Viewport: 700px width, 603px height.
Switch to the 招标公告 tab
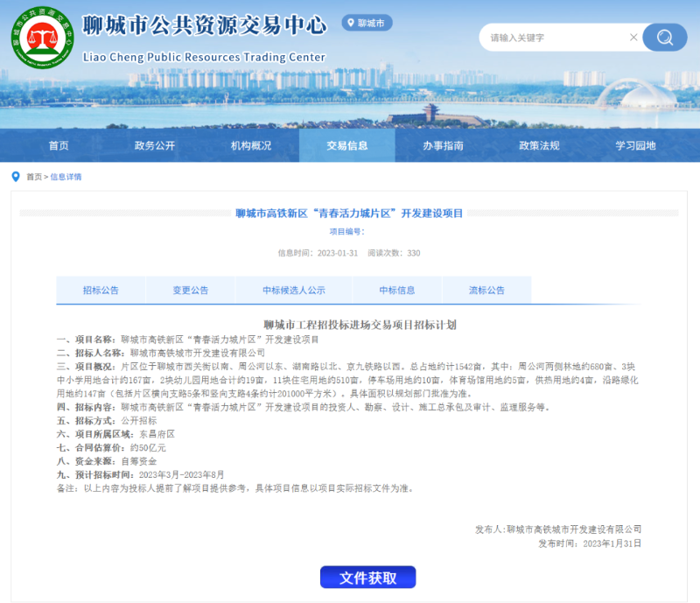point(101,291)
